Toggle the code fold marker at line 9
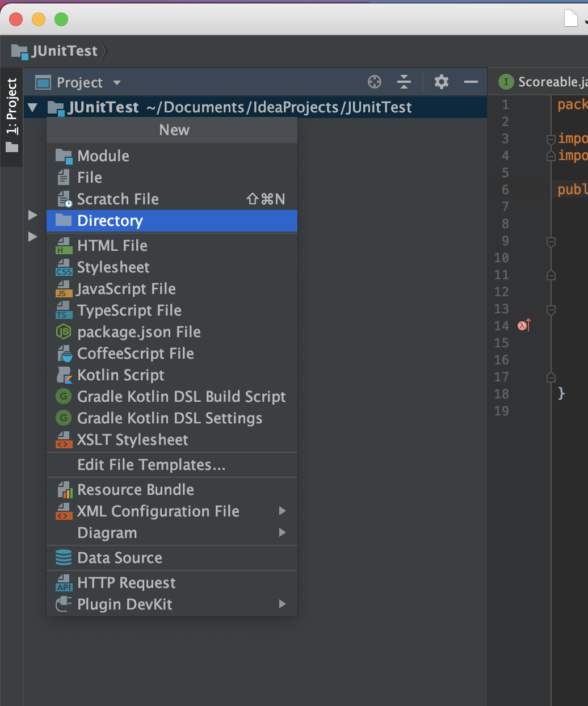The height and width of the screenshot is (706, 588). pos(551,242)
